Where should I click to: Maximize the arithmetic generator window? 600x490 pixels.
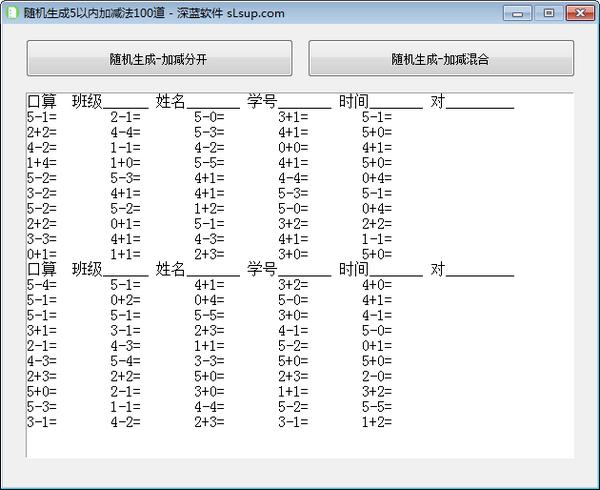pos(547,13)
